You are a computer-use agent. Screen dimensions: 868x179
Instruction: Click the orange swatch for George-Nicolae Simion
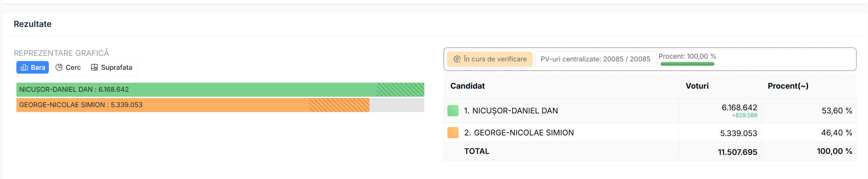click(453, 133)
